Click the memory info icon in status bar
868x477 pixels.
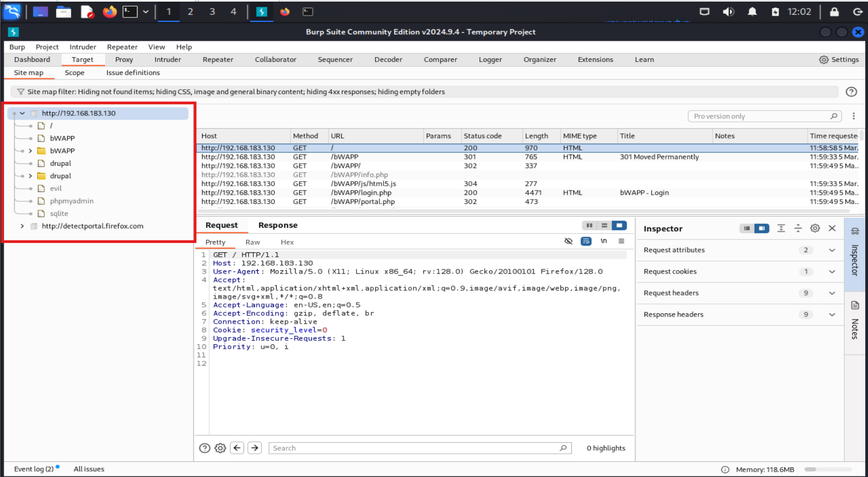pos(725,469)
